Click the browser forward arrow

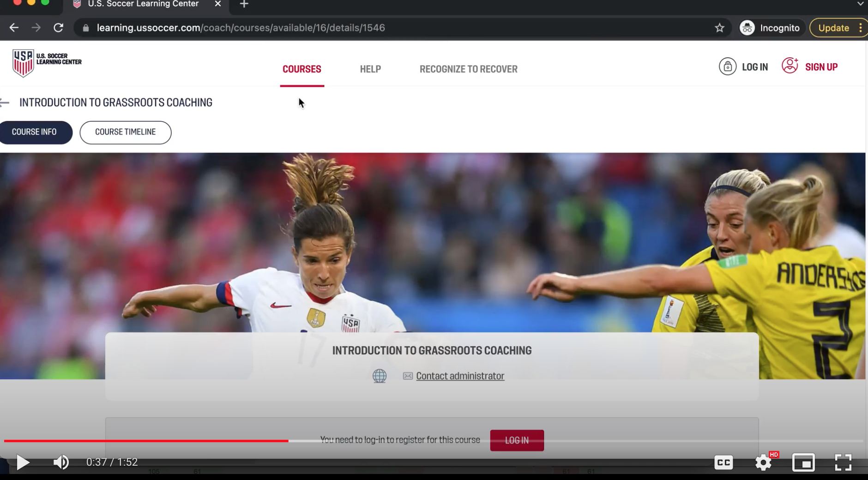(36, 28)
